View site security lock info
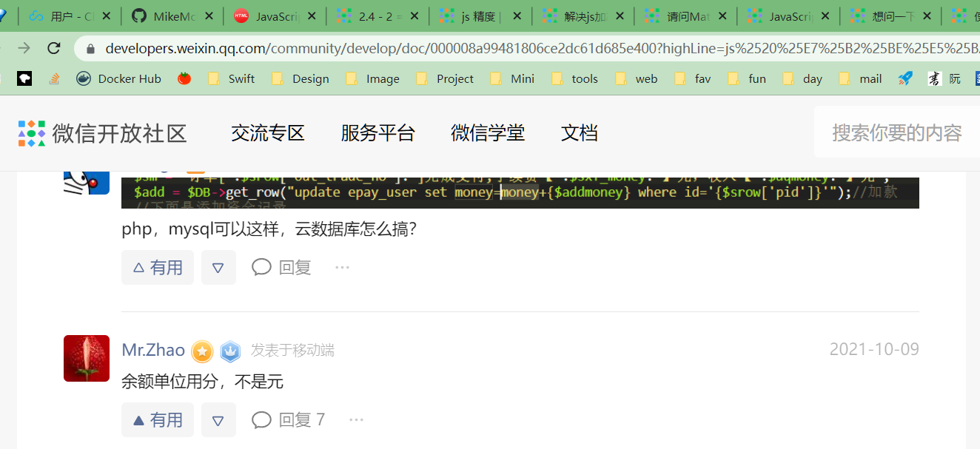Screen dimensions: 980x449 [91, 49]
